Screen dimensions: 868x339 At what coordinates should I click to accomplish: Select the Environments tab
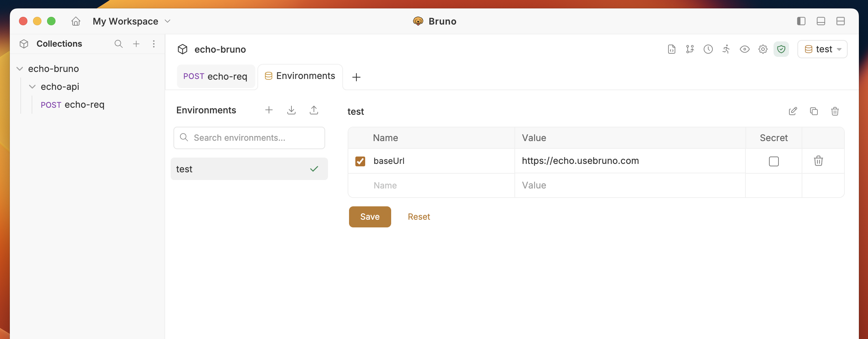pos(300,76)
